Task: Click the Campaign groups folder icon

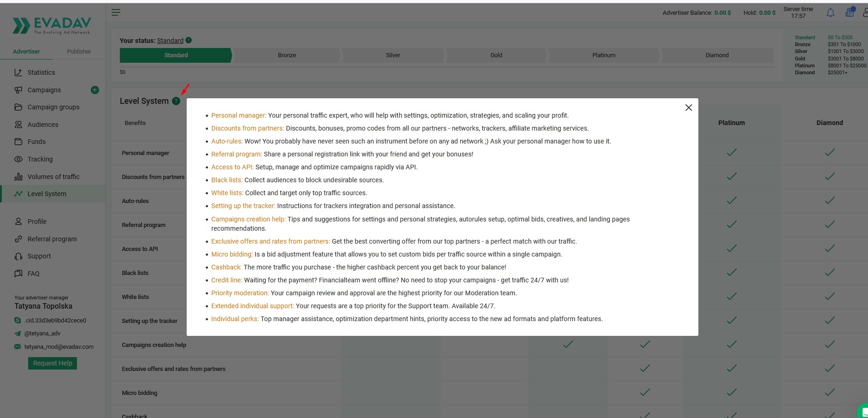Action: pyautogui.click(x=18, y=107)
